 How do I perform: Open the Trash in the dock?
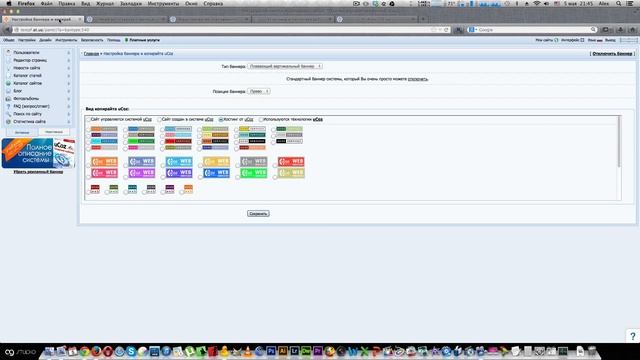(x=592, y=351)
